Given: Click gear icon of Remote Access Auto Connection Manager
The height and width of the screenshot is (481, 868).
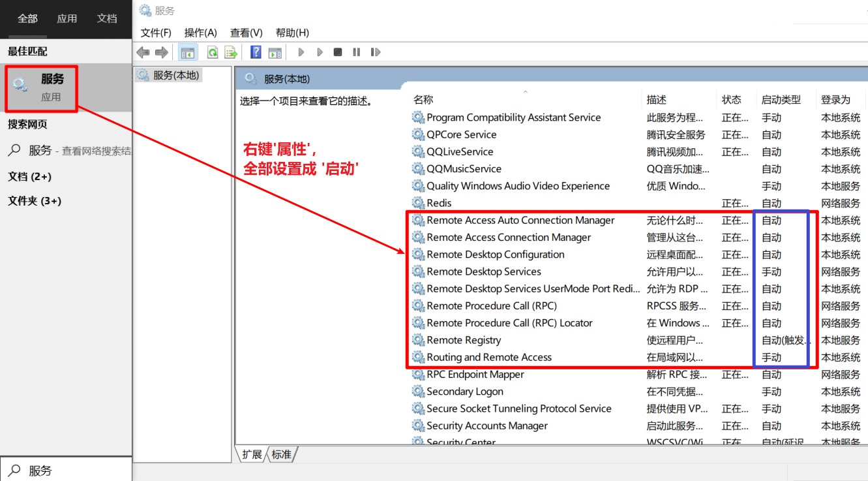Looking at the screenshot, I should point(418,220).
